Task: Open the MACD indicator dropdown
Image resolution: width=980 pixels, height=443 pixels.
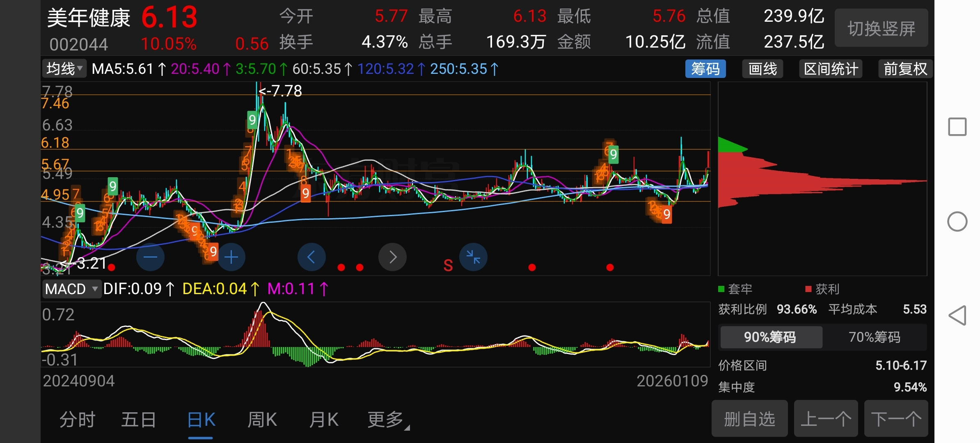Action: (x=71, y=289)
